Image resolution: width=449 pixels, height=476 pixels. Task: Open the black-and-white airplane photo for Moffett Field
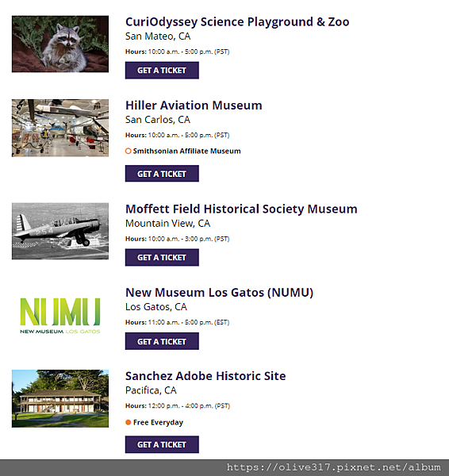point(60,231)
